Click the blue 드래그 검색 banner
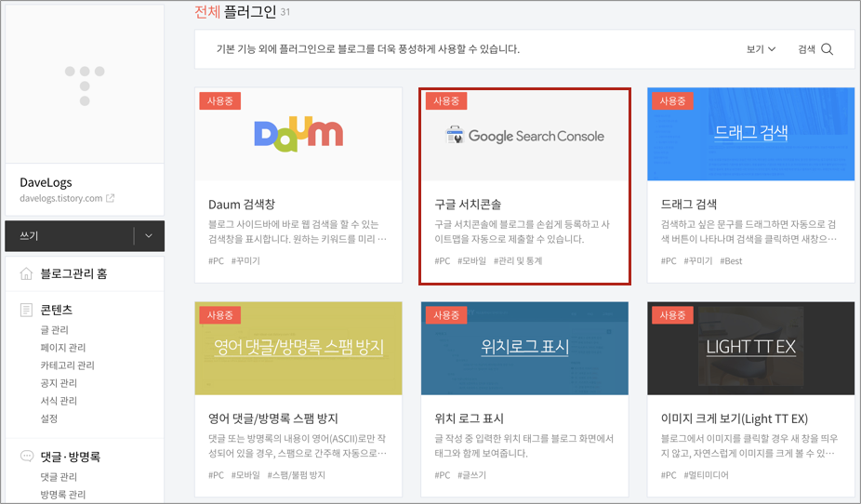 pos(750,134)
